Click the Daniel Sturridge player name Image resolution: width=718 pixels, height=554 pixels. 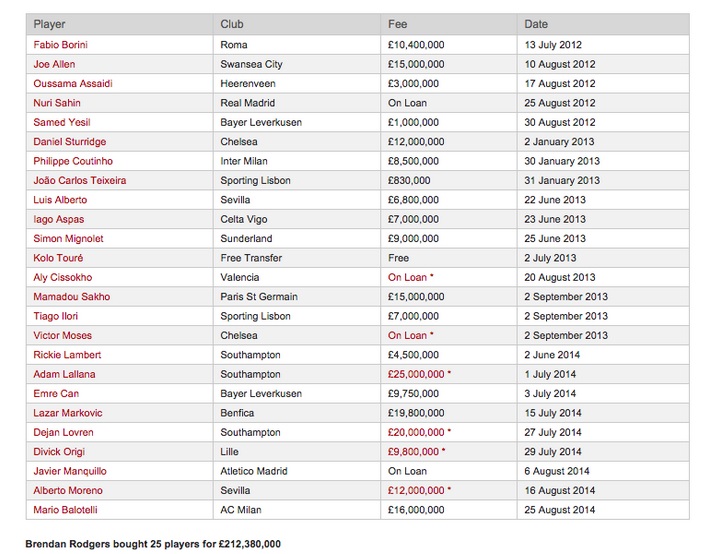pos(70,142)
